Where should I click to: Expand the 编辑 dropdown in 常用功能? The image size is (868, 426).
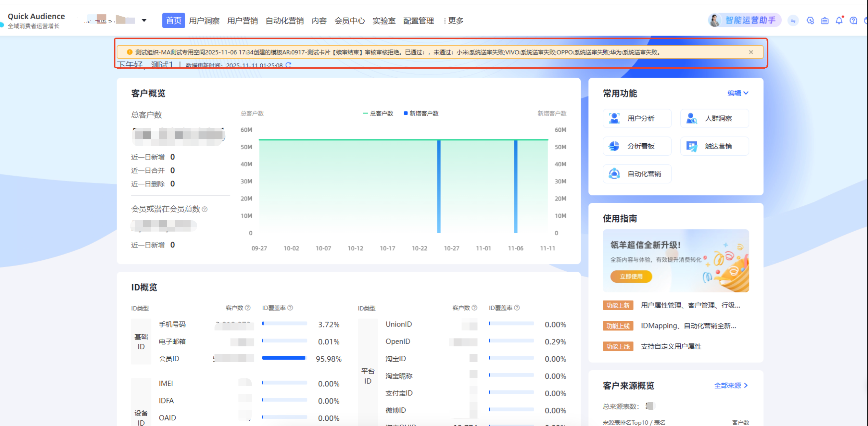pos(738,93)
